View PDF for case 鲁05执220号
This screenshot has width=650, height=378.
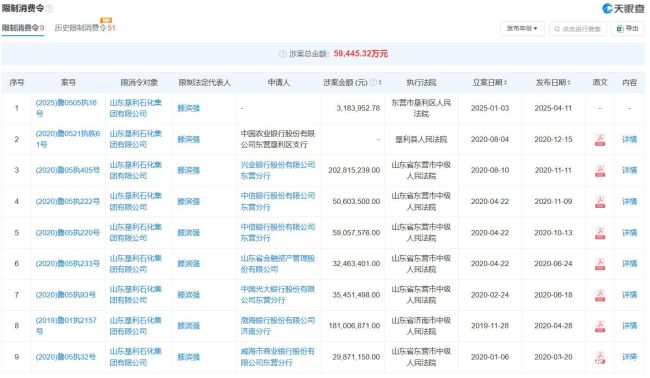[599, 233]
